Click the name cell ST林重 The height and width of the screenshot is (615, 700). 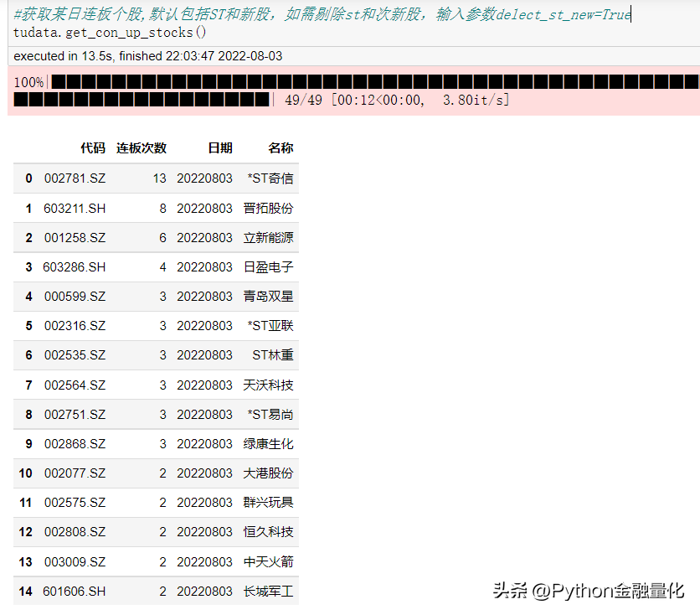coord(273,355)
